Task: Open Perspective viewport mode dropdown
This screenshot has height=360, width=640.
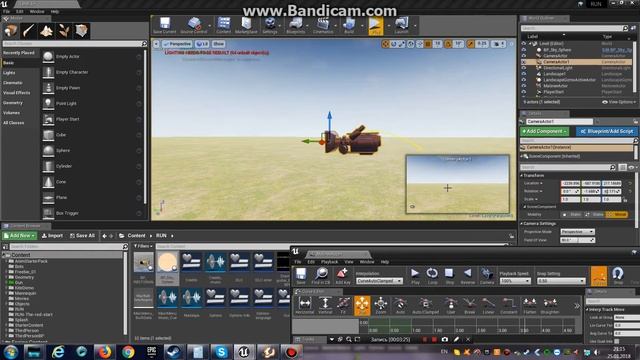Action: pos(177,44)
